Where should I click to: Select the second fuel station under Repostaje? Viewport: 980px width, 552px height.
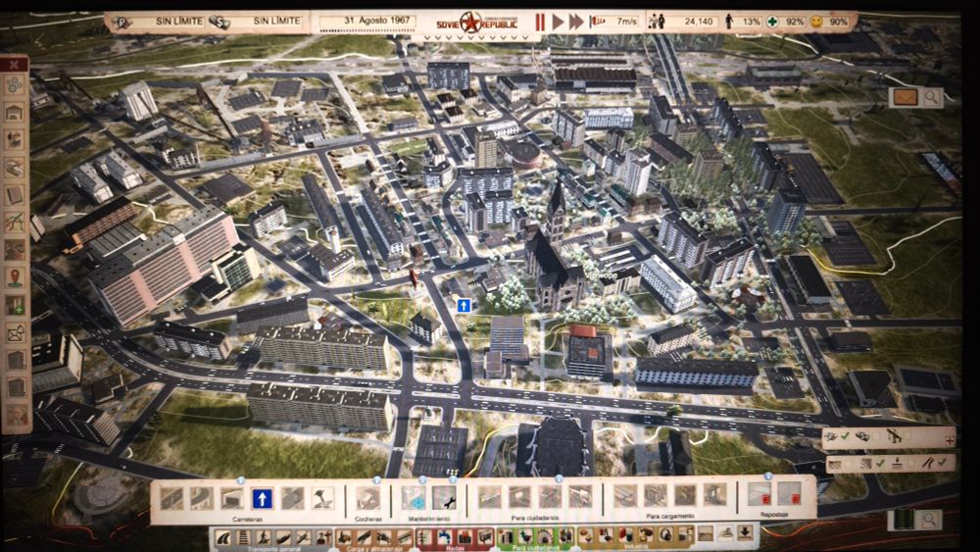[789, 495]
